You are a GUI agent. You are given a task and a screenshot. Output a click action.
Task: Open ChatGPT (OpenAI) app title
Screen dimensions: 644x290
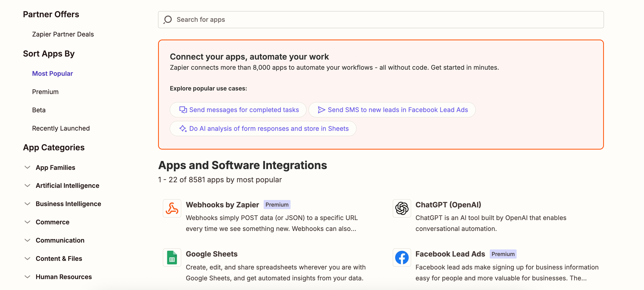(448, 205)
